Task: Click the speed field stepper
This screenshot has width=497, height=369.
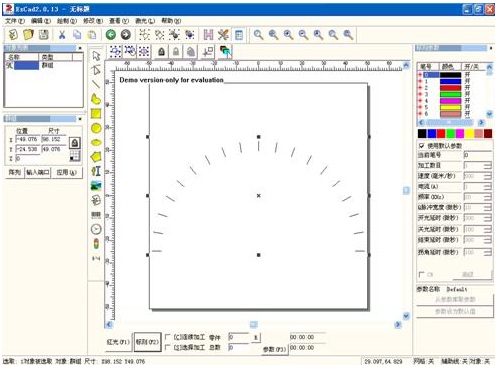Action: pos(487,176)
